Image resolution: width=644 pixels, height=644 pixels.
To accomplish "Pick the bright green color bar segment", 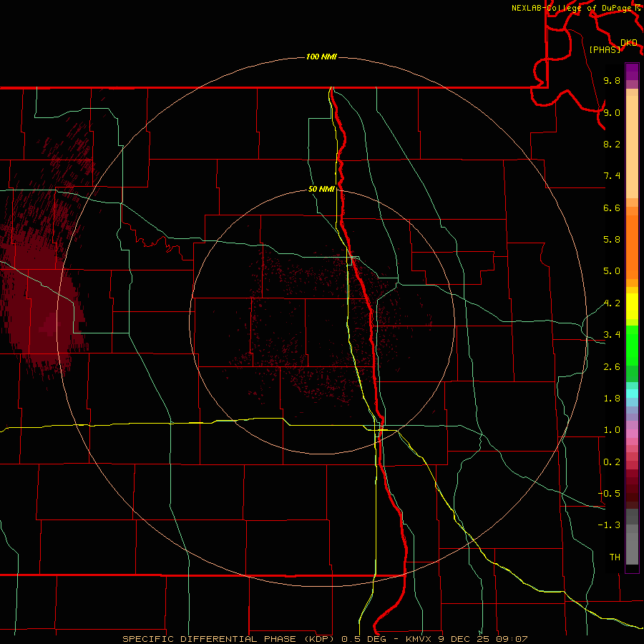I will (x=632, y=345).
